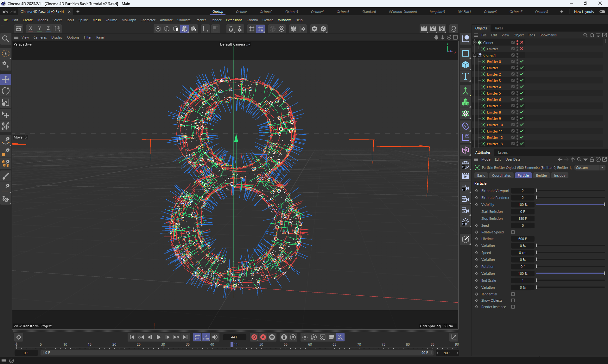Toggle the Show Objects checkbox
The width and height of the screenshot is (608, 364).
pyautogui.click(x=513, y=300)
